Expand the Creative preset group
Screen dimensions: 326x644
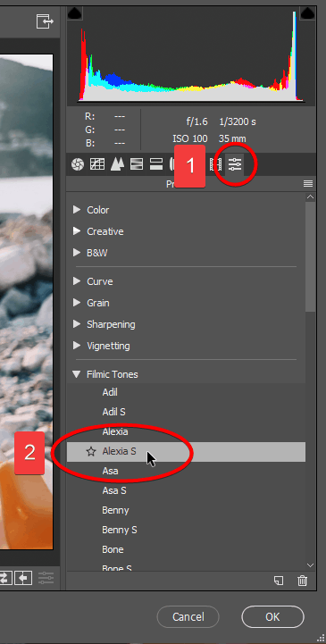[x=77, y=231]
